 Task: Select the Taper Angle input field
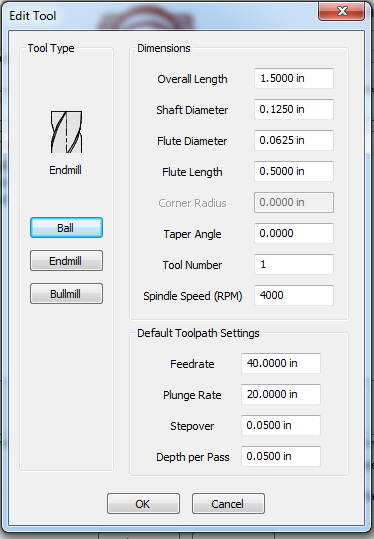coord(294,233)
